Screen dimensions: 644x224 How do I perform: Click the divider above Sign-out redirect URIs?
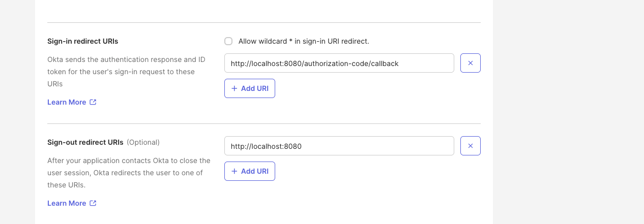point(264,123)
